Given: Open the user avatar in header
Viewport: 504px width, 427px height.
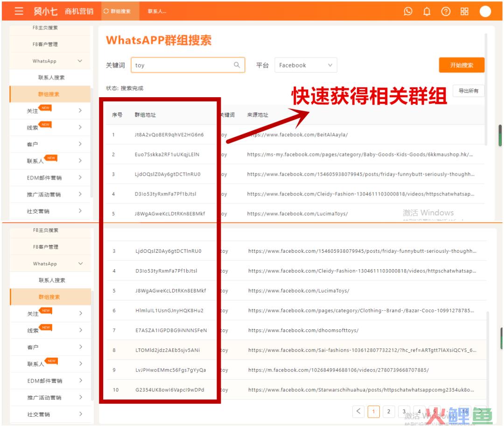Looking at the screenshot, I should (x=485, y=11).
